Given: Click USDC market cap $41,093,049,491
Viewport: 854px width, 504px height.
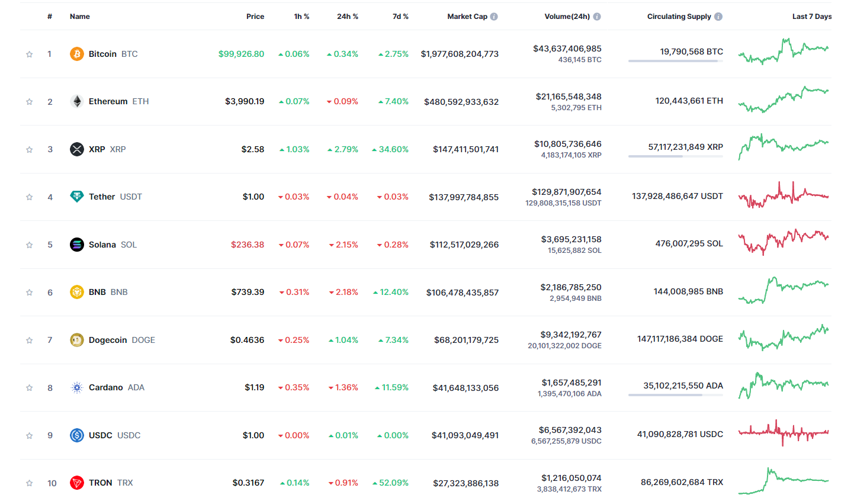Looking at the screenshot, I should pos(465,435).
